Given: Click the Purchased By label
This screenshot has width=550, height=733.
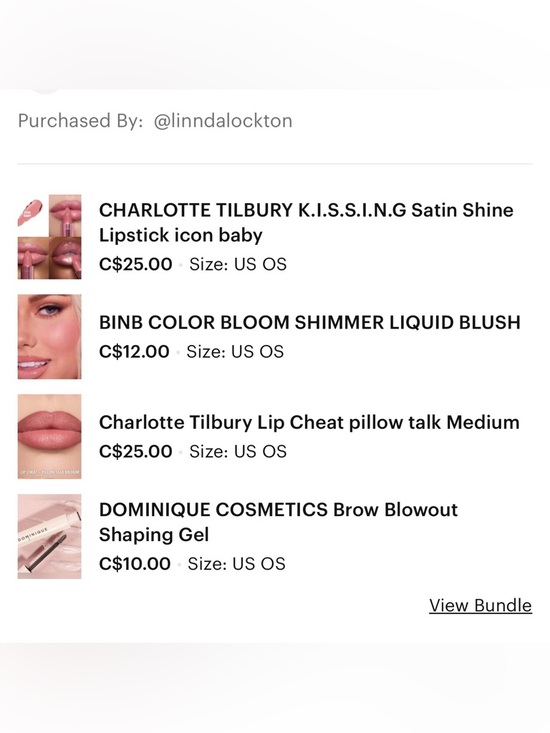Looking at the screenshot, I should pos(80,121).
